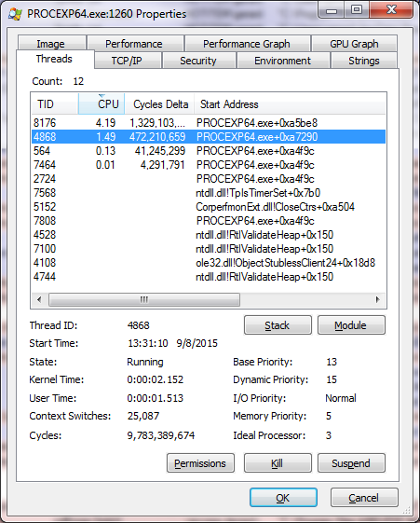Select thread 7568 ntdll TpIsTimerSet row

click(x=209, y=193)
